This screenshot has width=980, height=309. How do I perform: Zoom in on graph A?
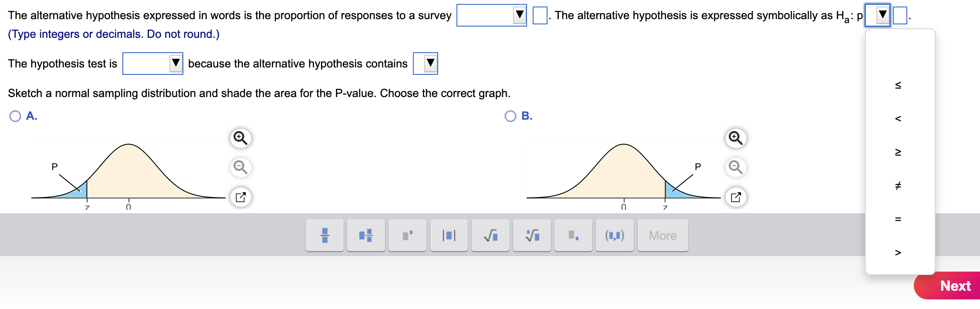coord(240,137)
